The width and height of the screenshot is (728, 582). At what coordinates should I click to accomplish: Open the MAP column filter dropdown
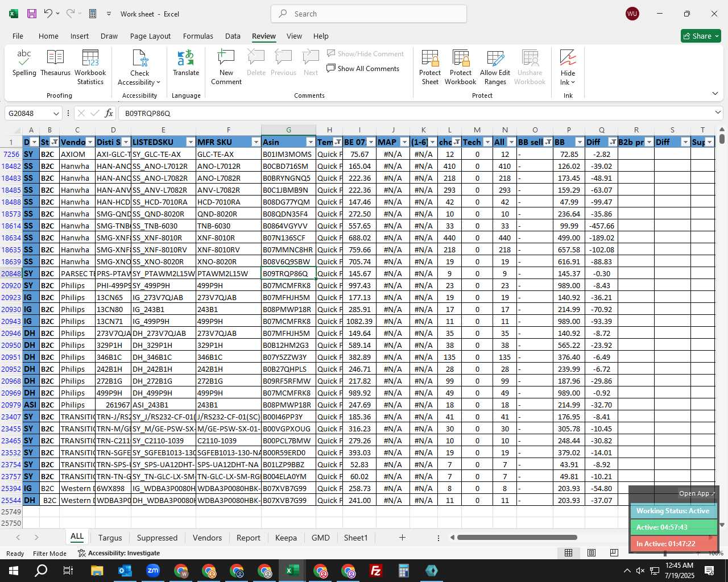404,142
